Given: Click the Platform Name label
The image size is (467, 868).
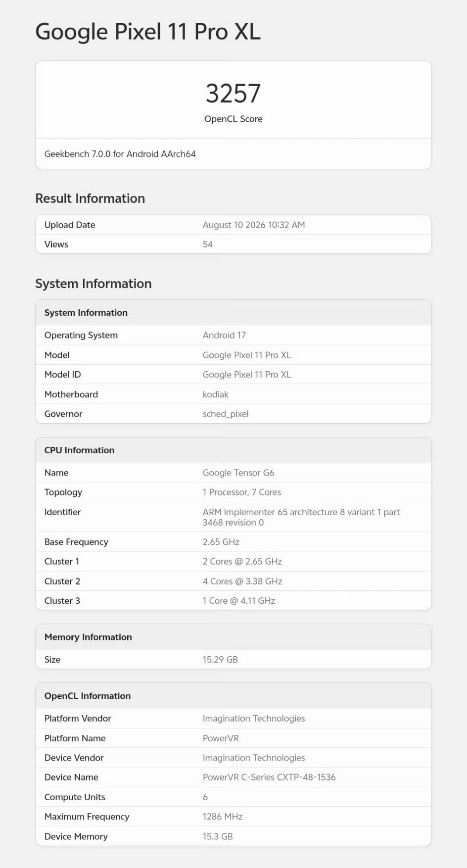Looking at the screenshot, I should click(75, 738).
